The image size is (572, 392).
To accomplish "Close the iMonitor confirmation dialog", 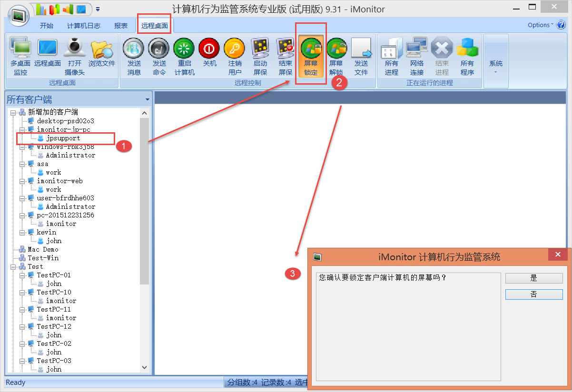I will [x=558, y=255].
